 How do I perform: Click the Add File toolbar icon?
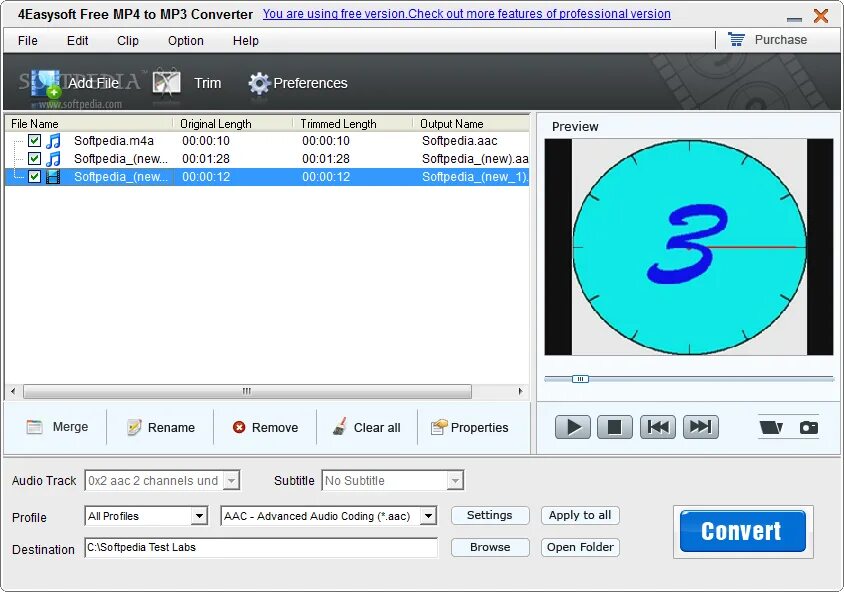point(45,84)
